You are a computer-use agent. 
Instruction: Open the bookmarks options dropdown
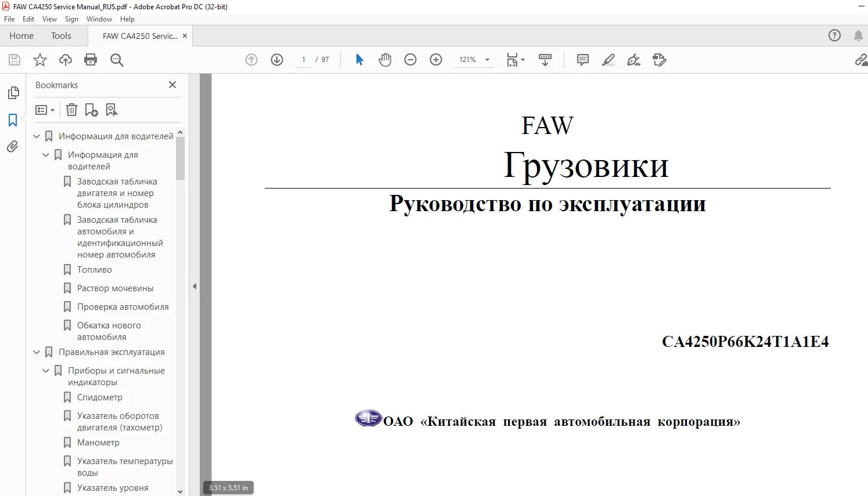click(45, 110)
